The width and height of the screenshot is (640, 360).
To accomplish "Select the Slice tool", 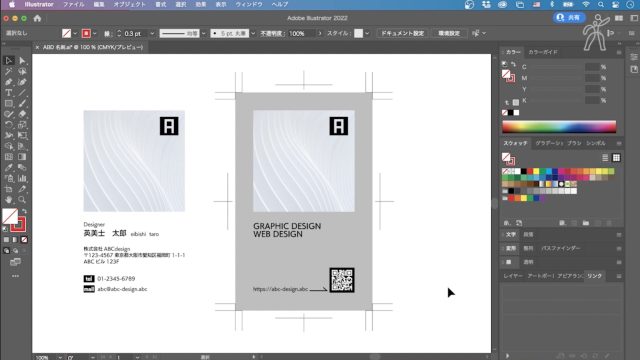I will pyautogui.click(x=22, y=189).
